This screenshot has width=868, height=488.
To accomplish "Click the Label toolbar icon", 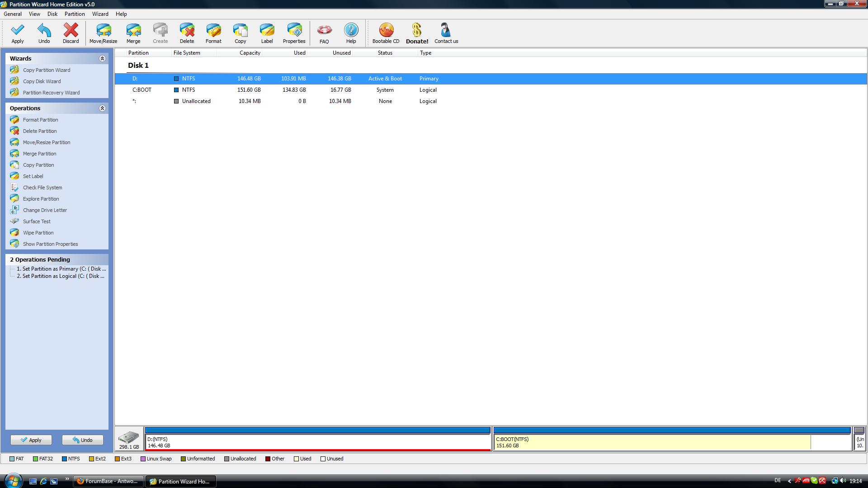I will [267, 31].
